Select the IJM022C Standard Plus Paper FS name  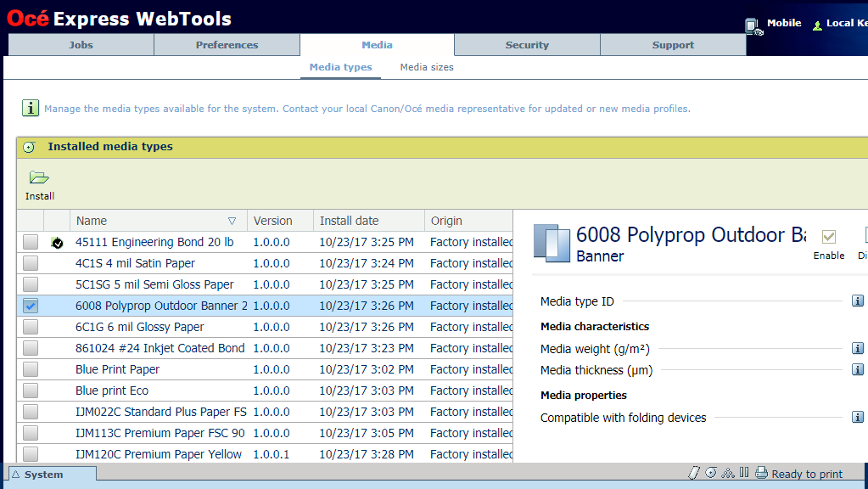pyautogui.click(x=161, y=412)
